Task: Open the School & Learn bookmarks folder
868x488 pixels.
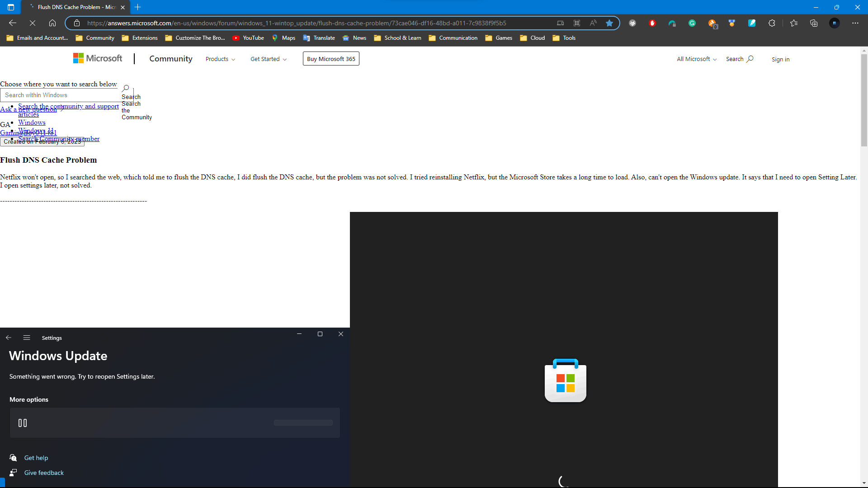Action: point(398,38)
